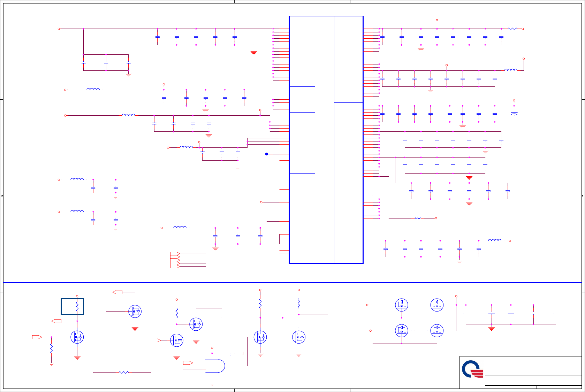
Task: Select the input port driving the leftmost MOSFET gate
Action: pyautogui.click(x=37, y=337)
